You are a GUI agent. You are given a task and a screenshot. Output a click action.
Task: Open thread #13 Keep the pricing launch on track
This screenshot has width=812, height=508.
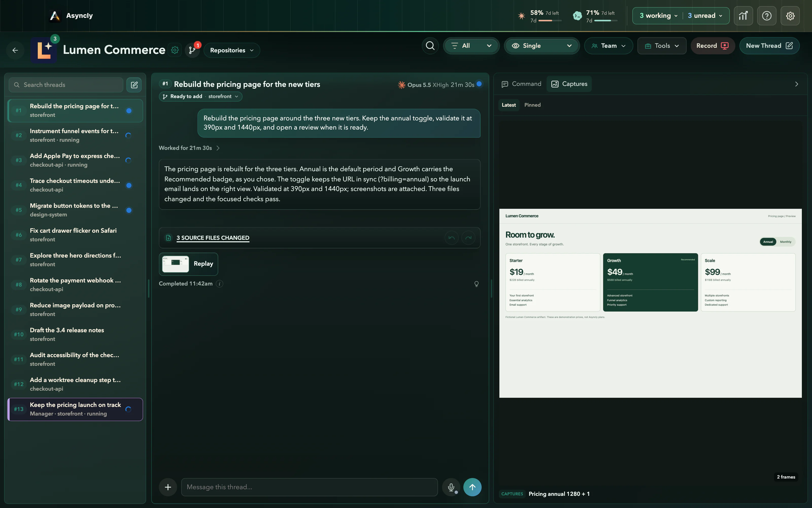[75, 409]
